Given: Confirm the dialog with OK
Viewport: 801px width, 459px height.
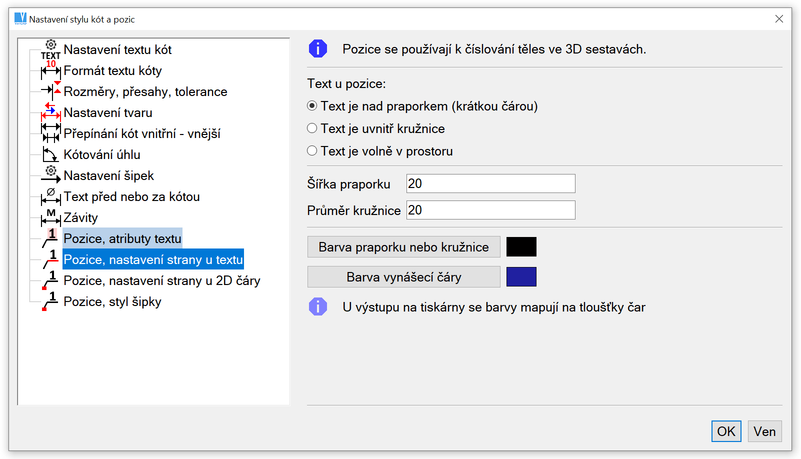Looking at the screenshot, I should click(x=726, y=431).
